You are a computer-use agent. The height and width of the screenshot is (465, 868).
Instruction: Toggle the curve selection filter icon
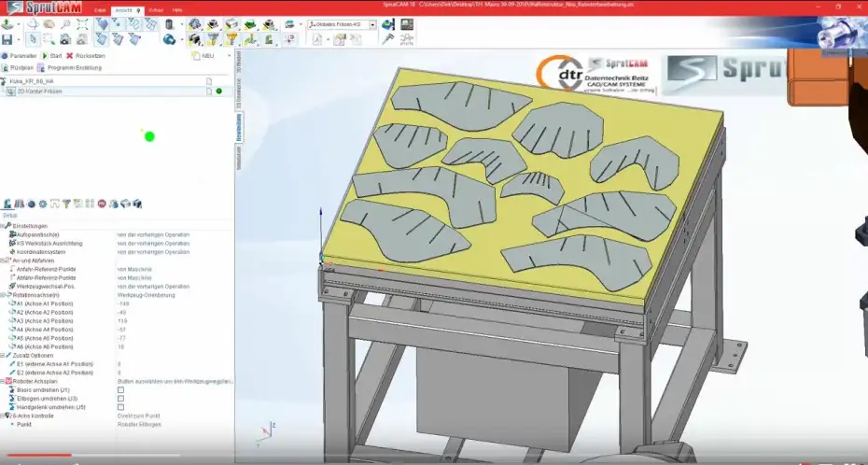point(134,24)
